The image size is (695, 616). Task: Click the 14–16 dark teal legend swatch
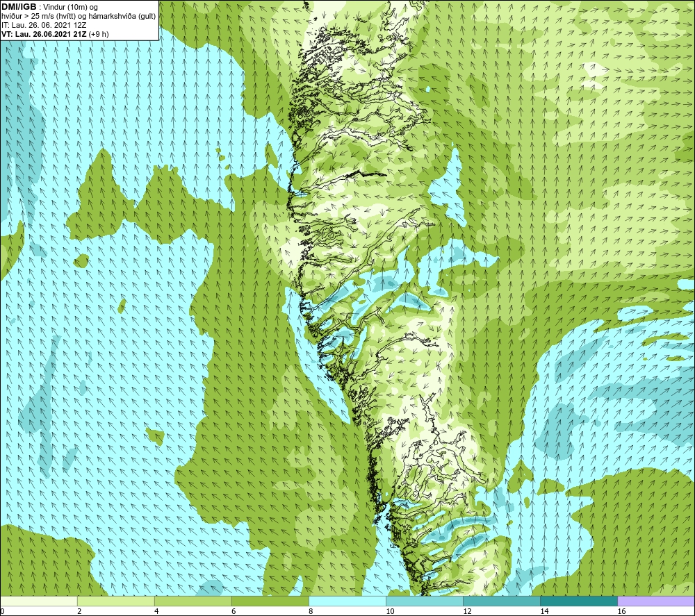point(579,601)
